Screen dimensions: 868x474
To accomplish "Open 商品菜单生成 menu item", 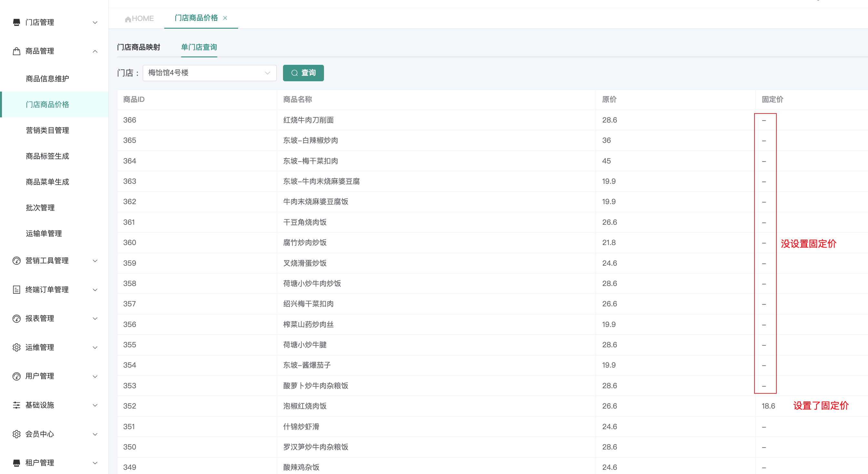I will point(47,182).
